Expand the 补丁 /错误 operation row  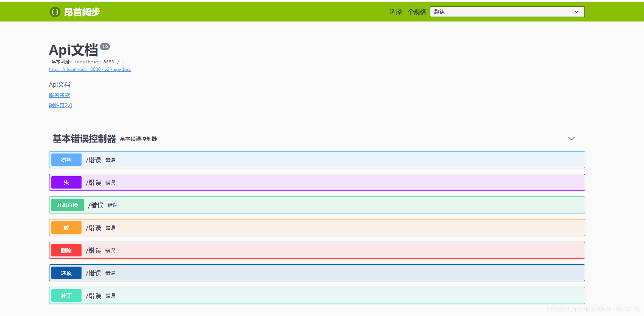coord(317,296)
